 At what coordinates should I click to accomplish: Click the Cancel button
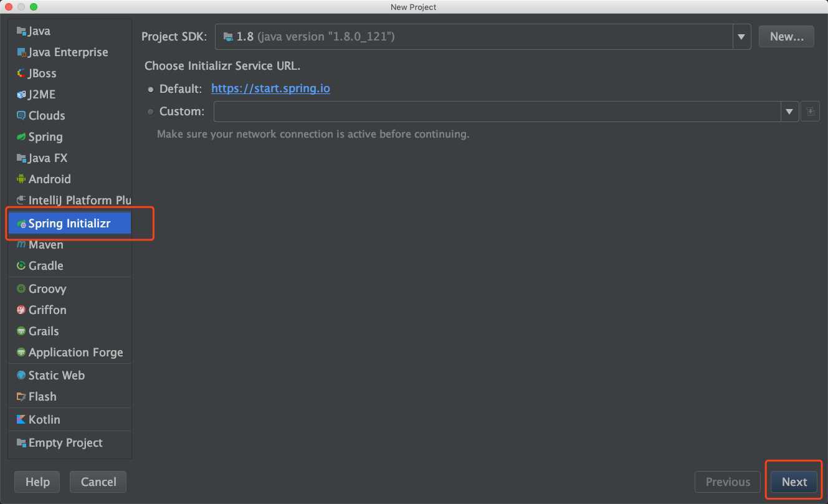pyautogui.click(x=98, y=482)
